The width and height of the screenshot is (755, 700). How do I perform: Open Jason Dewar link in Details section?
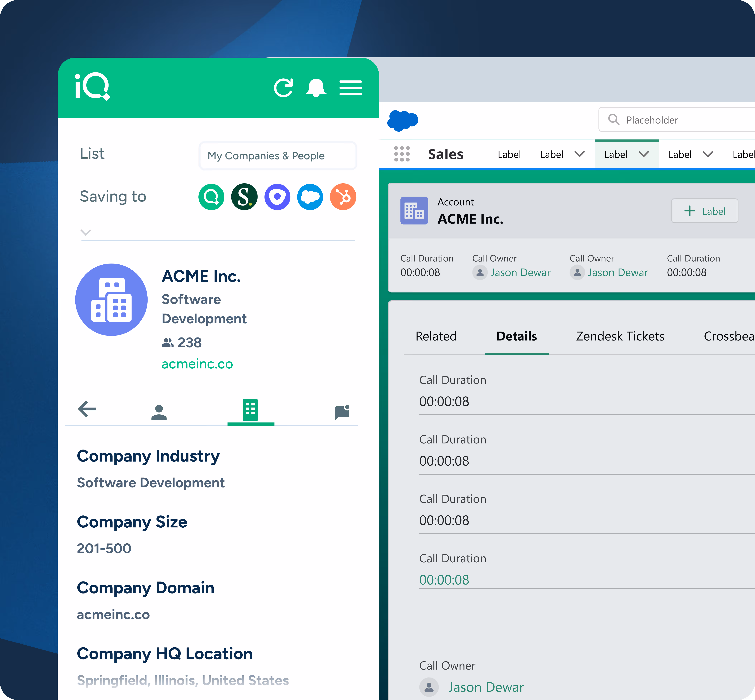[x=486, y=687]
